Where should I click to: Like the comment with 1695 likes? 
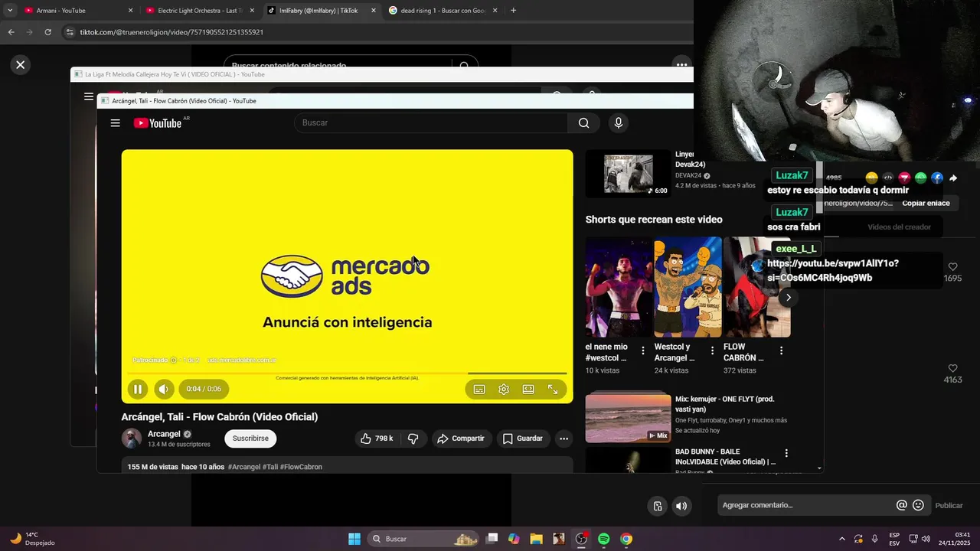[x=952, y=266]
